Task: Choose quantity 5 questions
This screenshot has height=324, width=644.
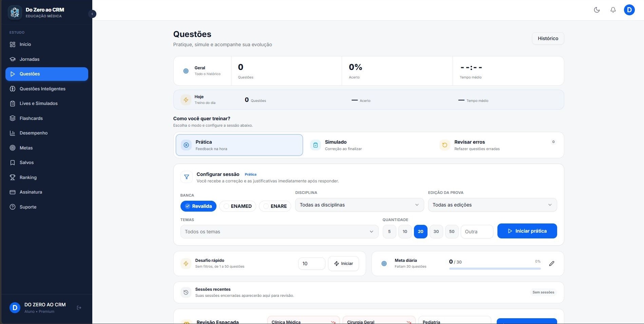Action: tap(390, 232)
